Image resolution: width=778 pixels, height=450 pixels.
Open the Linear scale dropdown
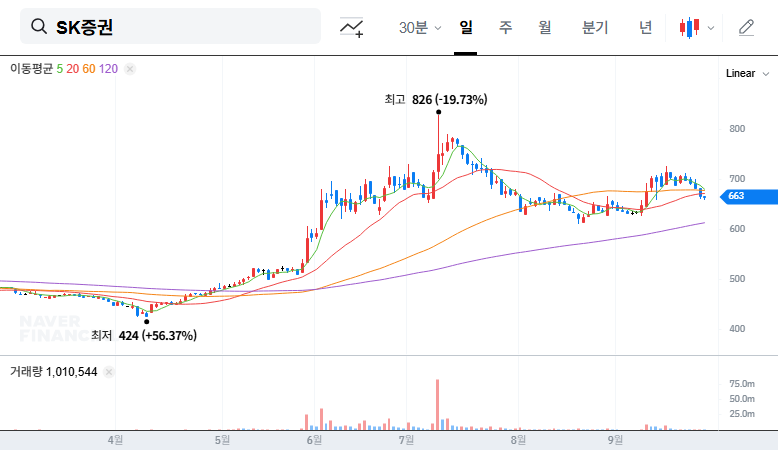click(747, 73)
